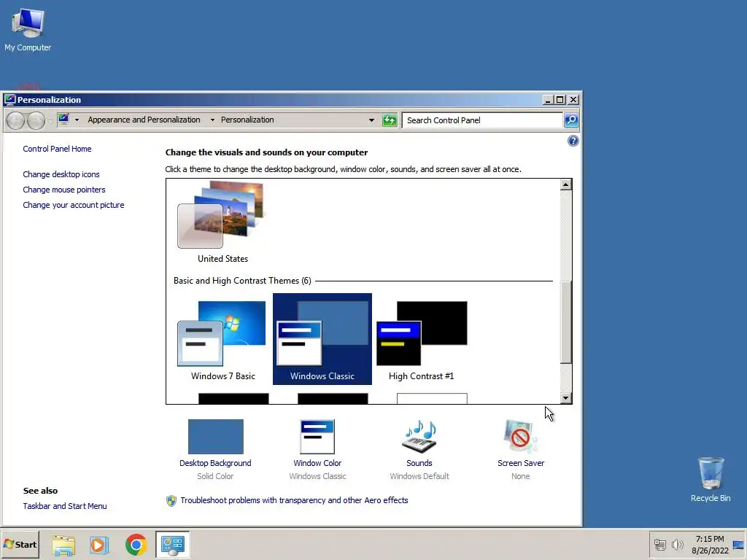747x560 pixels.
Task: Open Help with the question mark icon
Action: [x=573, y=141]
